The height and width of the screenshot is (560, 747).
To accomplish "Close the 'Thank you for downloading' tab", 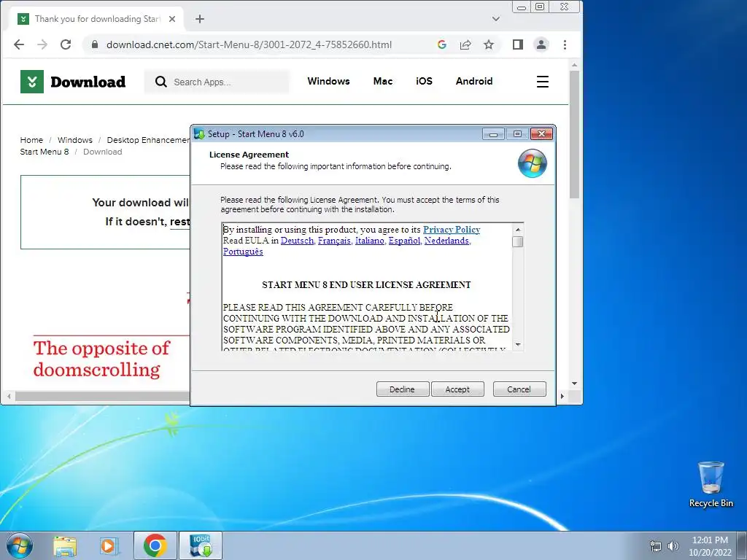I will pos(172,19).
